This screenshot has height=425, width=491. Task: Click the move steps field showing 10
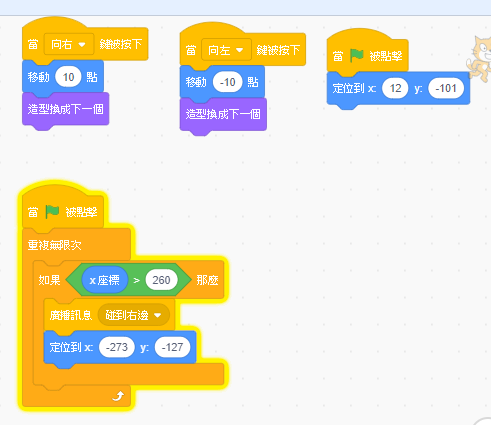click(x=68, y=77)
